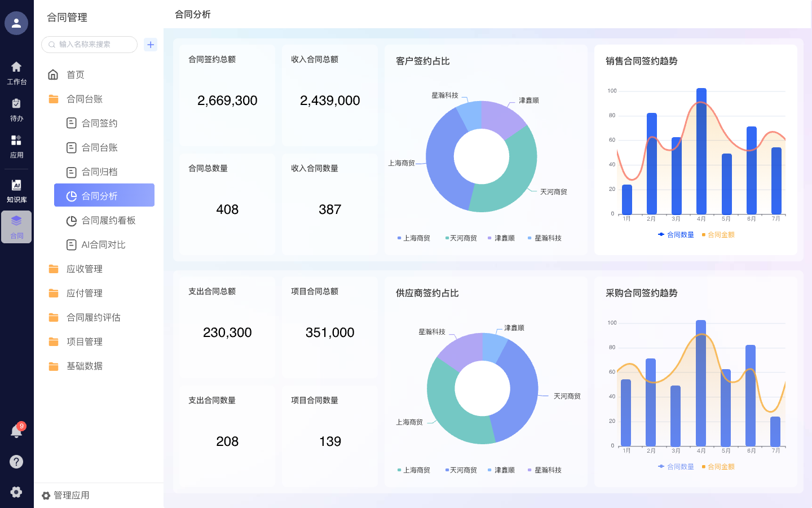
Task: Collapse the 合同台账 folder
Action: (84, 99)
